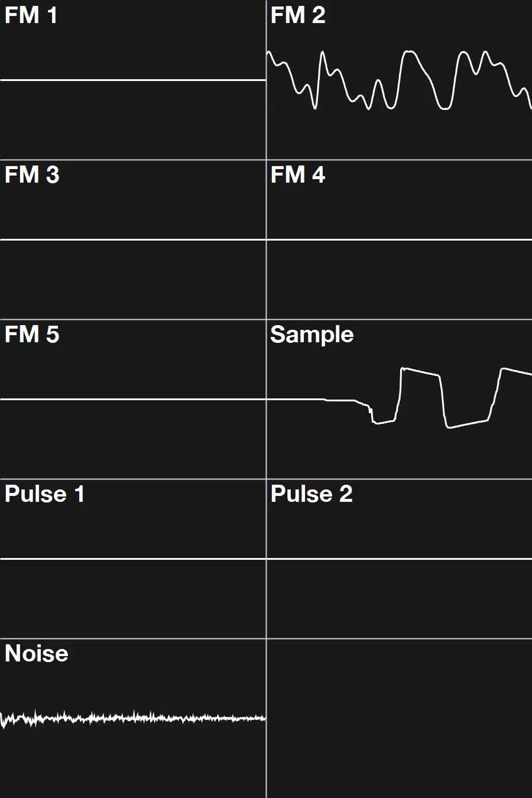This screenshot has height=798, width=532.
Task: Click the Noise channel label
Action: (36, 654)
